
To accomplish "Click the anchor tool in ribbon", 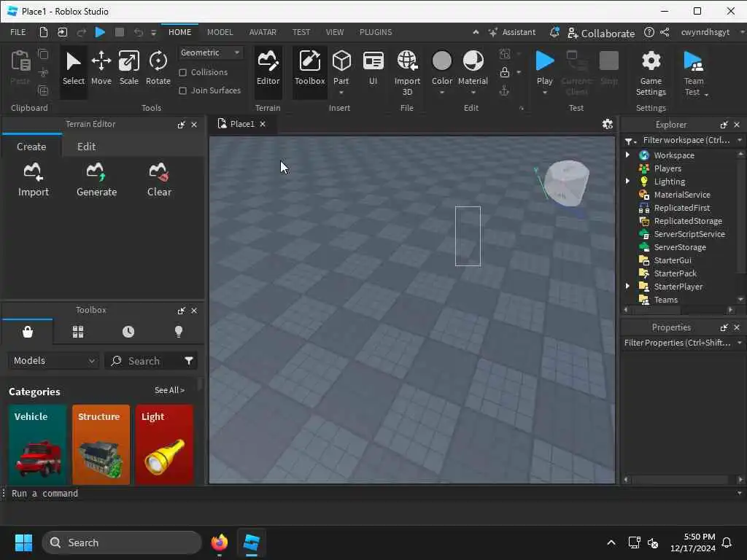I will pyautogui.click(x=505, y=90).
